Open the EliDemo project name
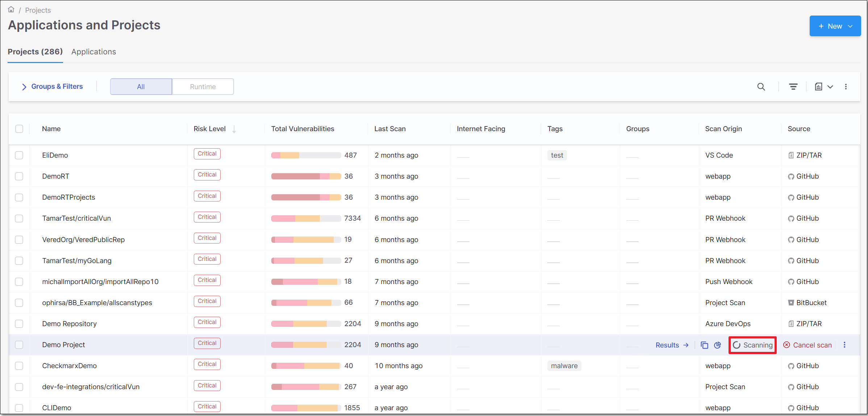 click(55, 155)
